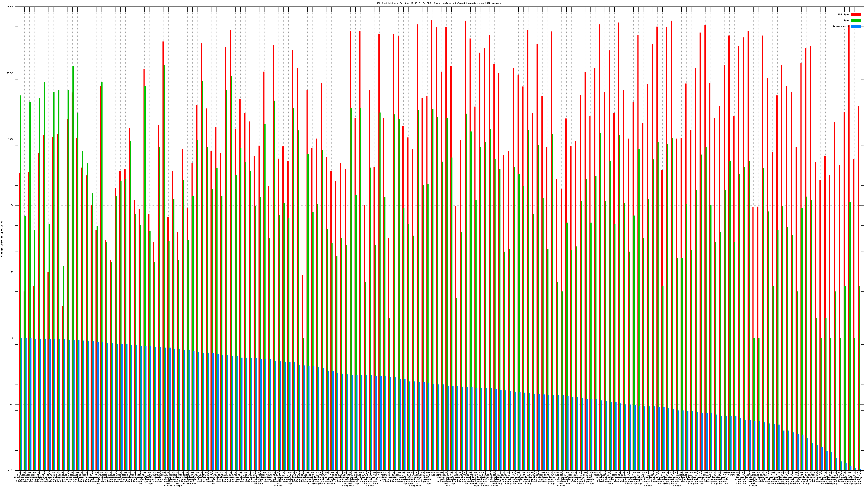Select the 'Score (0..1)' legend label
This screenshot has height=488, width=868.
point(841,26)
